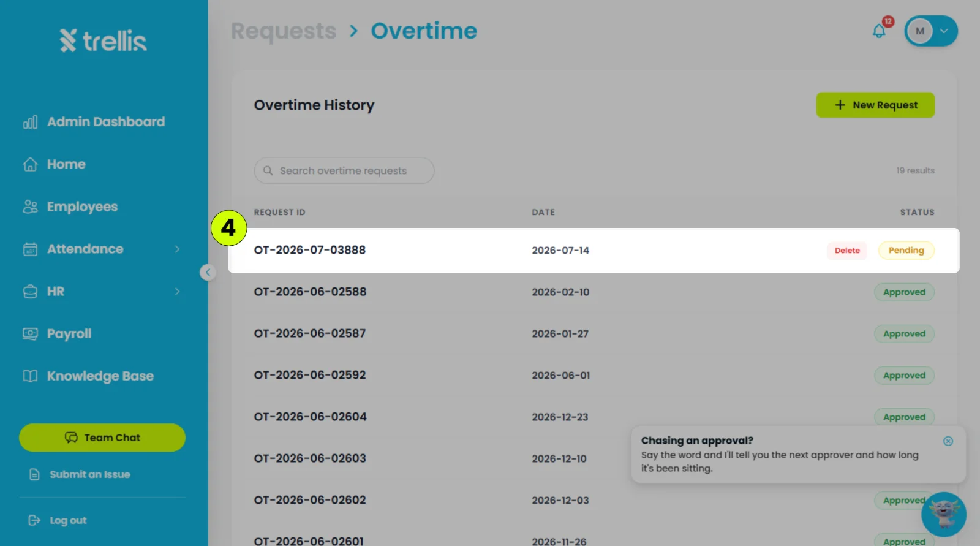Viewport: 980px width, 546px height.
Task: Expand the HR submenu arrow
Action: click(x=177, y=291)
